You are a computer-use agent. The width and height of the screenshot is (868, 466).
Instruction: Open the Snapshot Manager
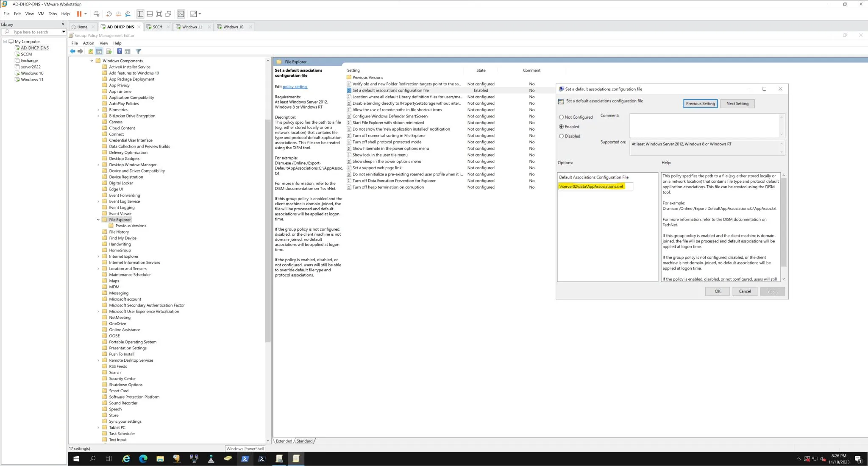point(128,14)
